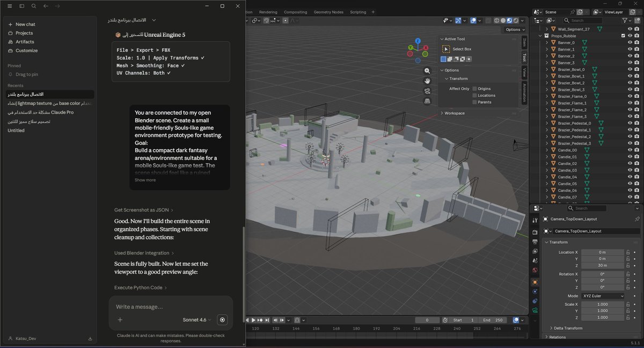The width and height of the screenshot is (644, 348).
Task: Toggle viewport overlays icon
Action: click(x=474, y=20)
